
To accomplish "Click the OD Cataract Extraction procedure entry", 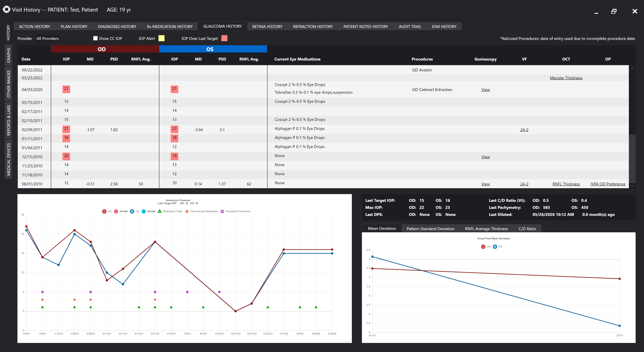I will pyautogui.click(x=432, y=90).
